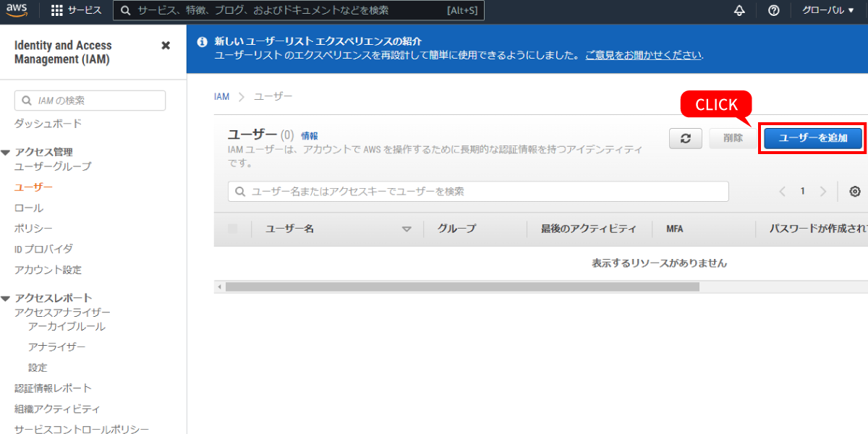Image resolution: width=868 pixels, height=434 pixels.
Task: Click the disabled 削除 button
Action: [733, 138]
